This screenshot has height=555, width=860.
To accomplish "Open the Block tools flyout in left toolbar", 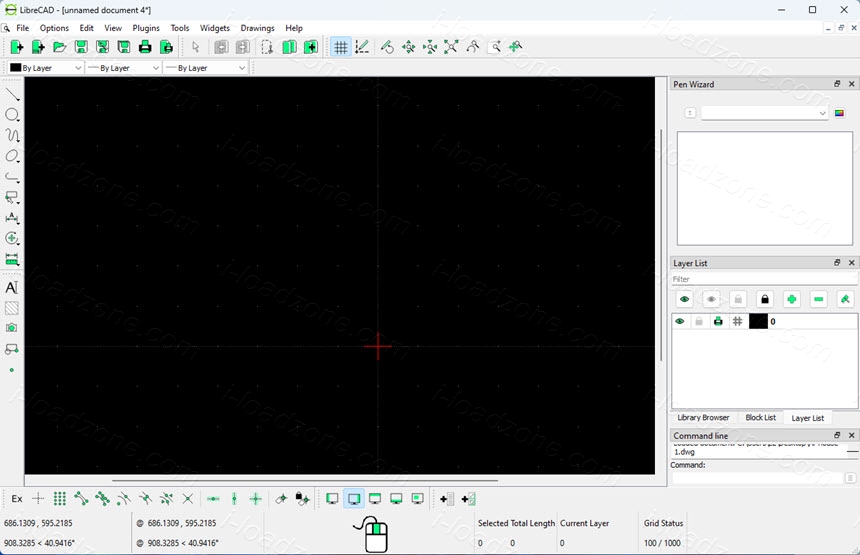I will point(12,349).
